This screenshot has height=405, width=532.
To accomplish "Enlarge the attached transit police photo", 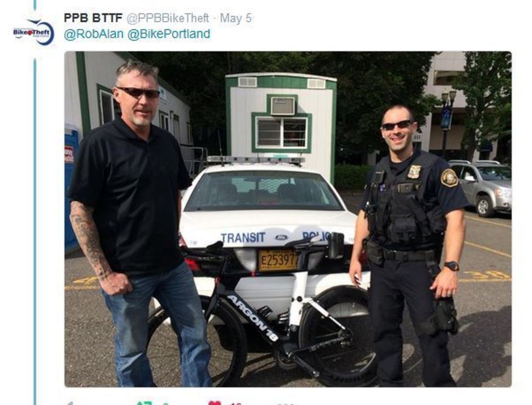I will coord(288,219).
